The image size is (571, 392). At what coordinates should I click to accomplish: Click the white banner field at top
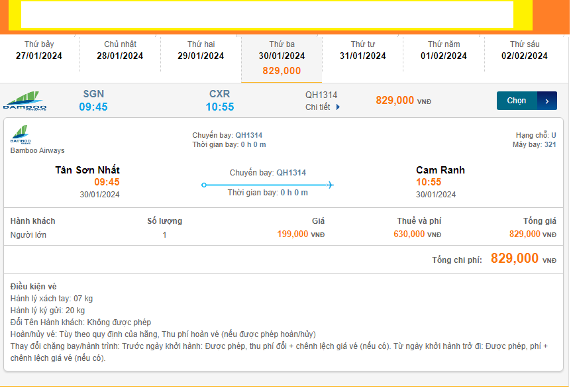(267, 15)
